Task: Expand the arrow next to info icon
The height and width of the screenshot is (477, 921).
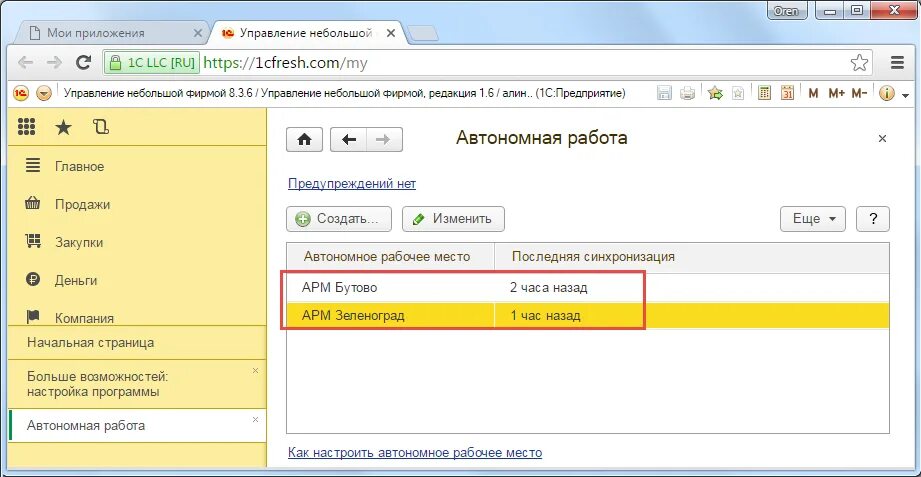Action: click(x=905, y=95)
